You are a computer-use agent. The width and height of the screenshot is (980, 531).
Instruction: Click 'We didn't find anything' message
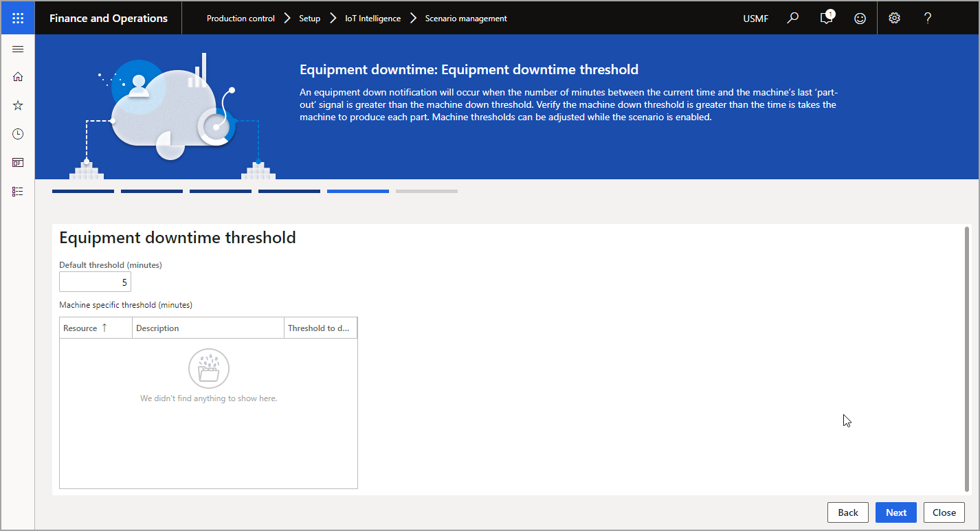click(208, 398)
